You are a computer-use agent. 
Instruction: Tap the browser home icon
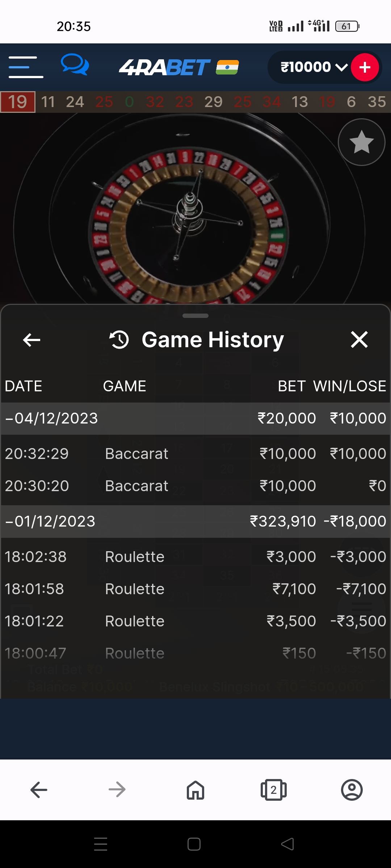point(195,790)
